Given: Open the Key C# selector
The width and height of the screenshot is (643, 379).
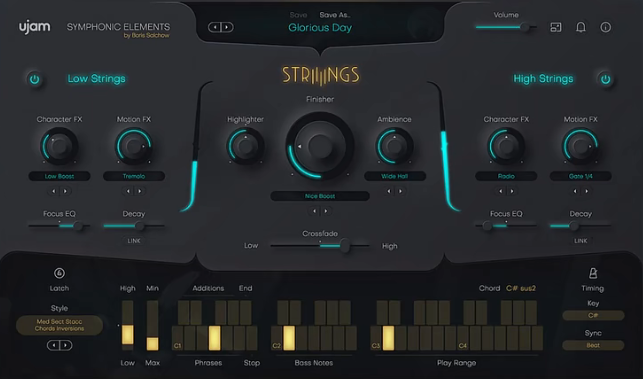Looking at the screenshot, I should [593, 315].
